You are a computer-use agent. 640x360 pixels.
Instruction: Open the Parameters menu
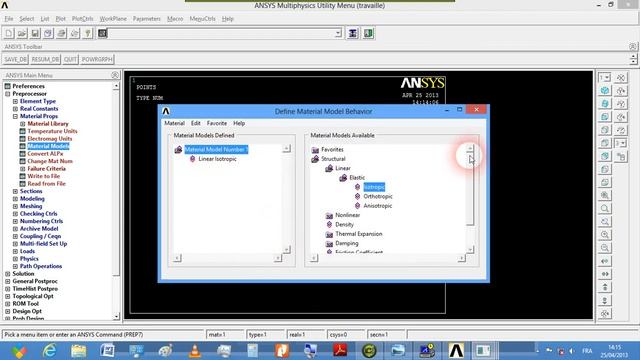pyautogui.click(x=147, y=19)
